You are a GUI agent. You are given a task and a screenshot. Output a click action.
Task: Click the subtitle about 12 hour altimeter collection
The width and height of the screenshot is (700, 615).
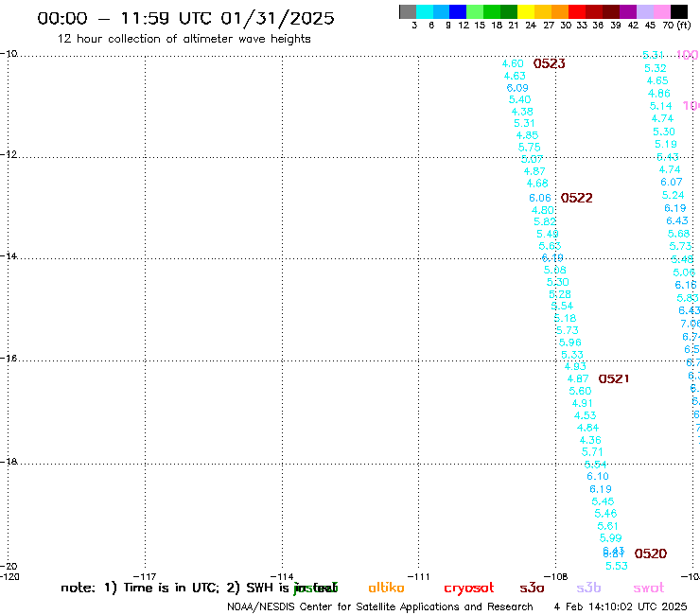click(184, 39)
